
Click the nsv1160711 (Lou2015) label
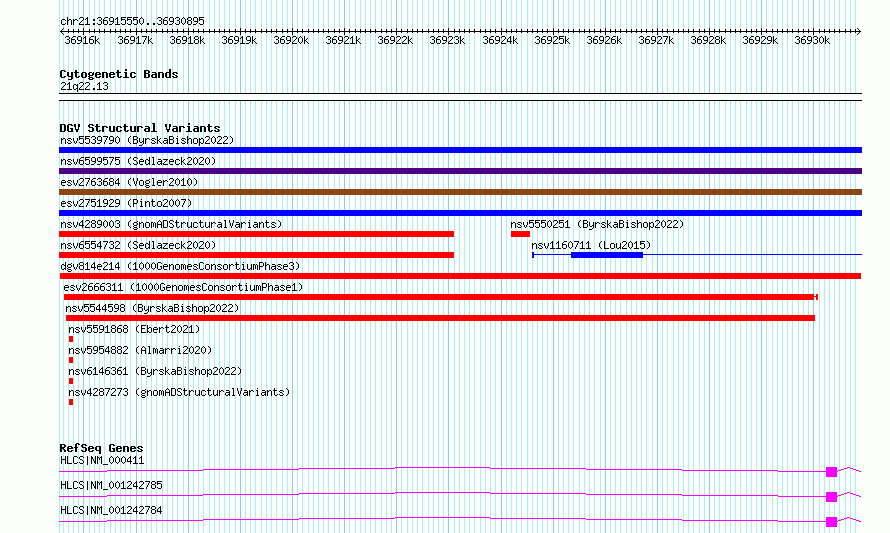[x=591, y=245]
